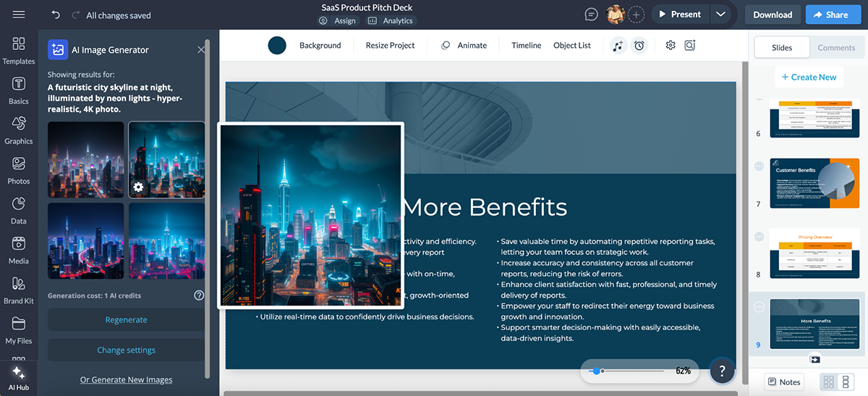Viewport: 868px width, 396px height.
Task: Open the Resize Project menu
Action: [x=390, y=46]
